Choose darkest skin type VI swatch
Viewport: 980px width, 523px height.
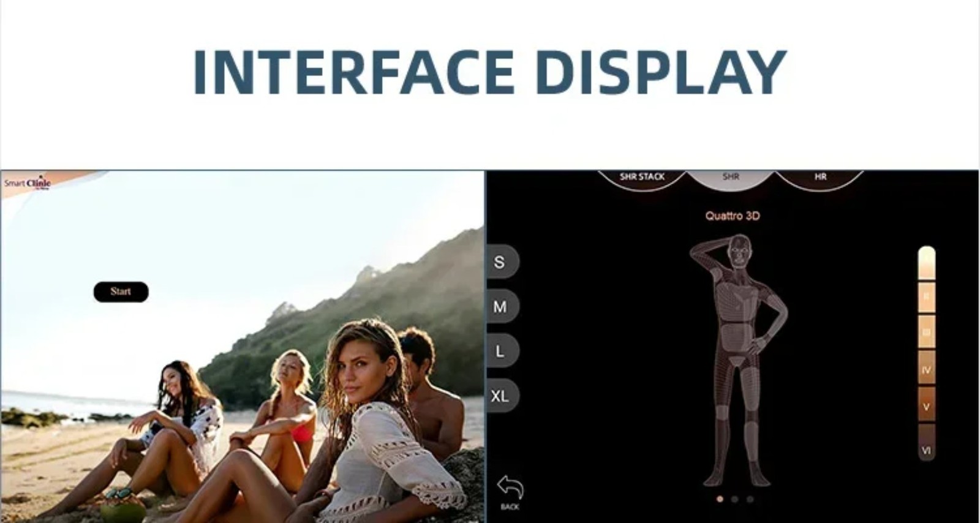point(927,443)
